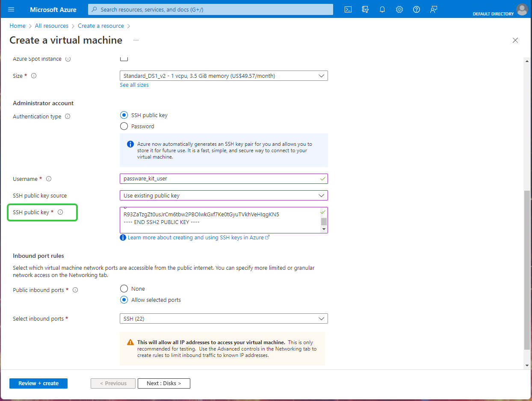Open the Size dropdown
Viewport: 532px width, 401px height.
(224, 76)
